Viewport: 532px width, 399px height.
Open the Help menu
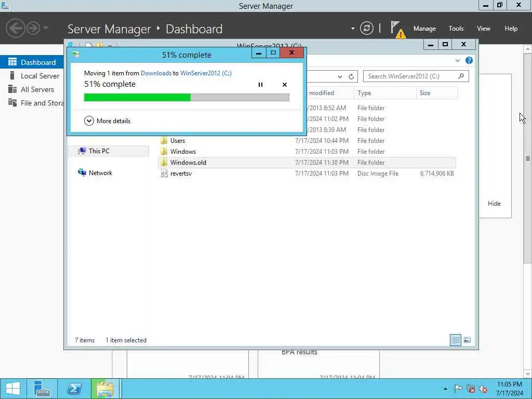click(511, 29)
